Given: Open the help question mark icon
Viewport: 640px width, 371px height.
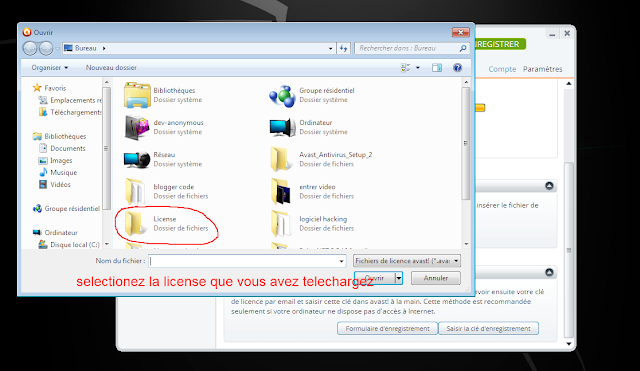Looking at the screenshot, I should 458,67.
